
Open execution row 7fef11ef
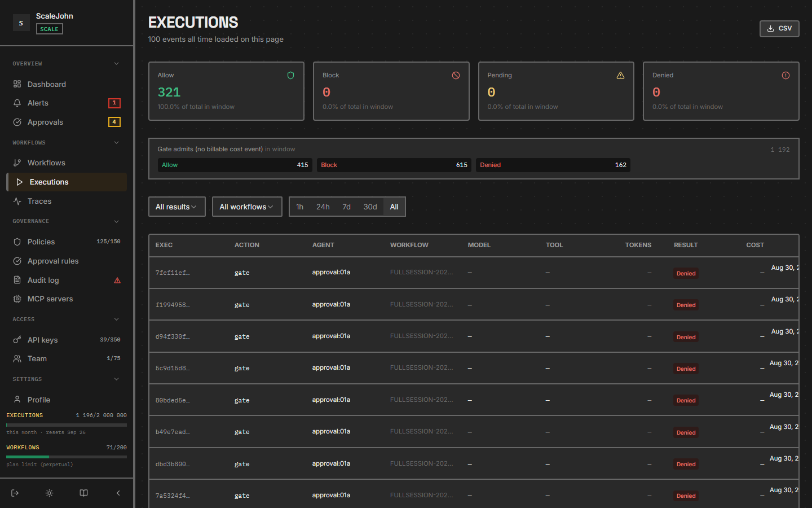(474, 273)
